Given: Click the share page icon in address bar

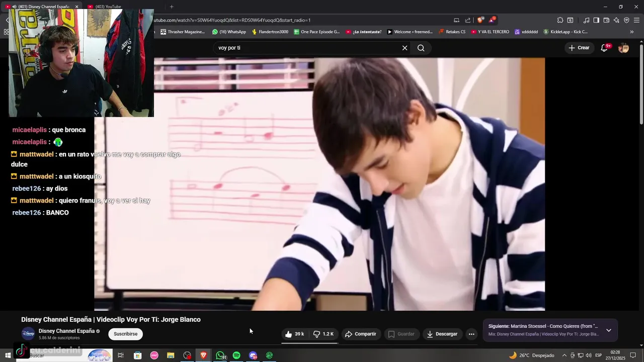Looking at the screenshot, I should pyautogui.click(x=468, y=20).
